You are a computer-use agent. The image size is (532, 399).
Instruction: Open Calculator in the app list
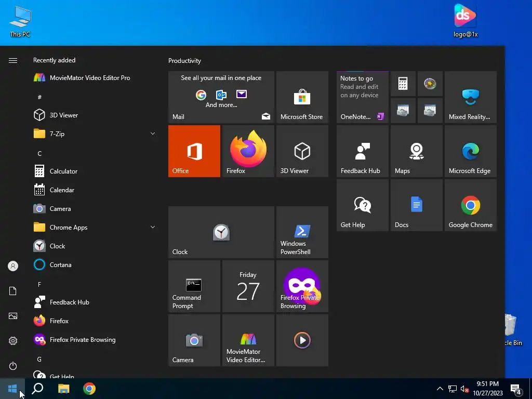pos(95,171)
